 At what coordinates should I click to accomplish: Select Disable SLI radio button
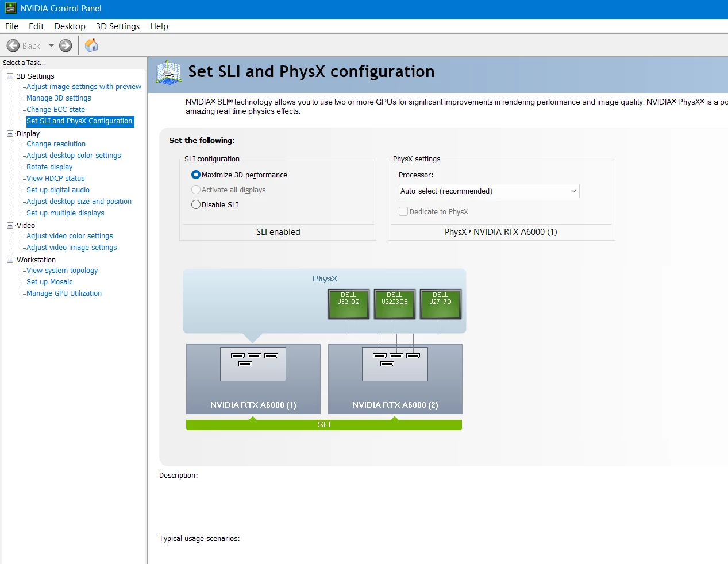[x=196, y=204]
